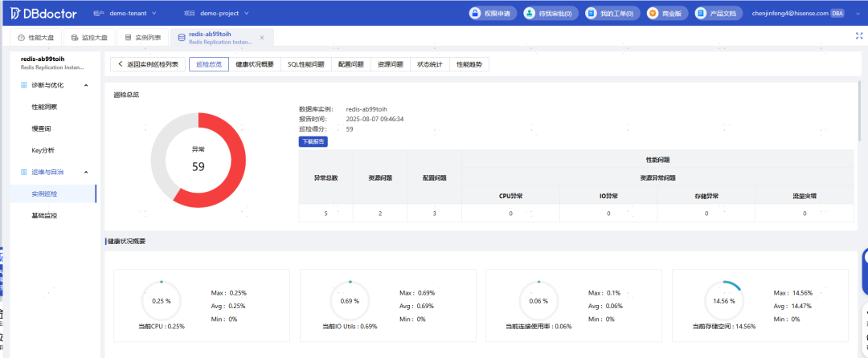Open 待我审批(0) approvals

[x=551, y=14]
